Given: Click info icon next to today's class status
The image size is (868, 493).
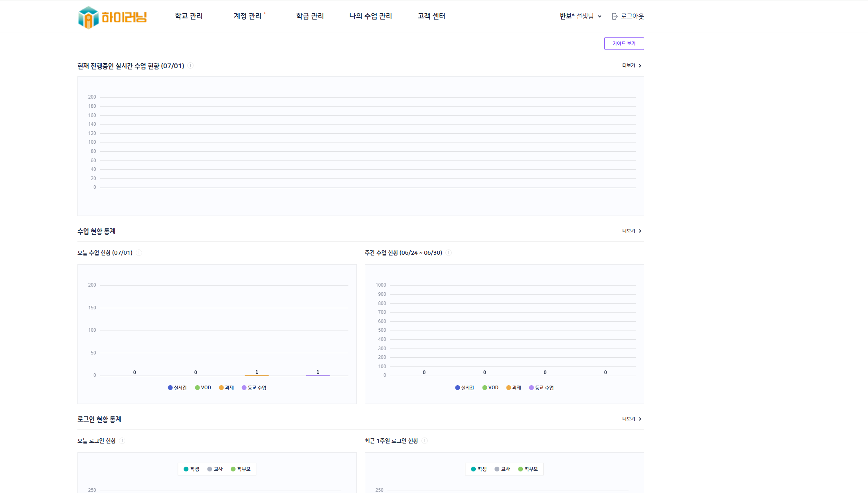Looking at the screenshot, I should pyautogui.click(x=139, y=253).
